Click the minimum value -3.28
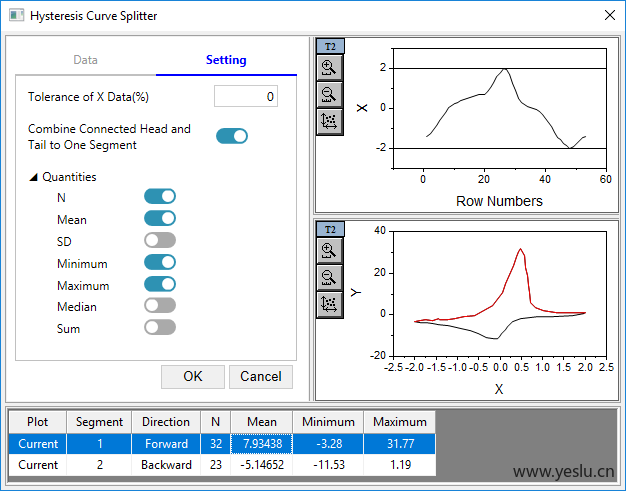 328,444
